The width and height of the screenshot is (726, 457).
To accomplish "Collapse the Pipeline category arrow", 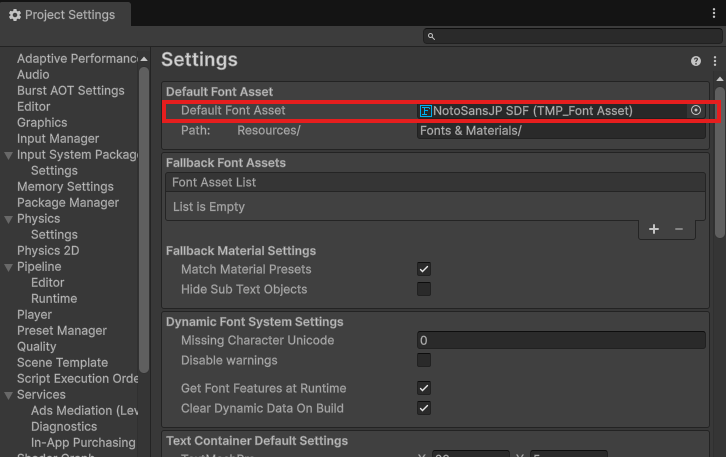I will tap(8, 267).
